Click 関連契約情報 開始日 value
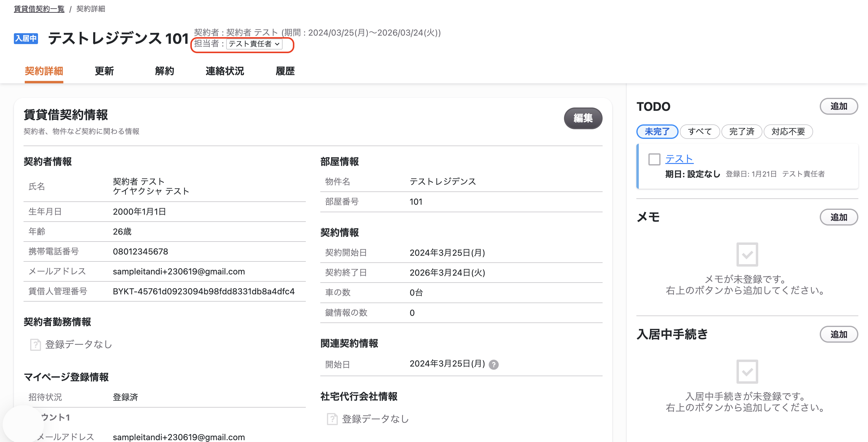The height and width of the screenshot is (442, 868). click(447, 364)
